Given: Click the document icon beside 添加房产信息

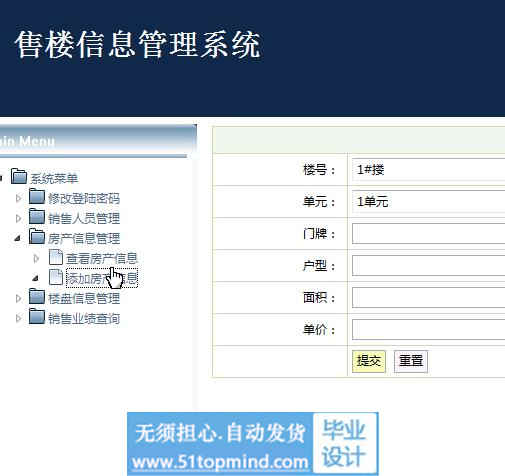Looking at the screenshot, I should pyautogui.click(x=56, y=277).
